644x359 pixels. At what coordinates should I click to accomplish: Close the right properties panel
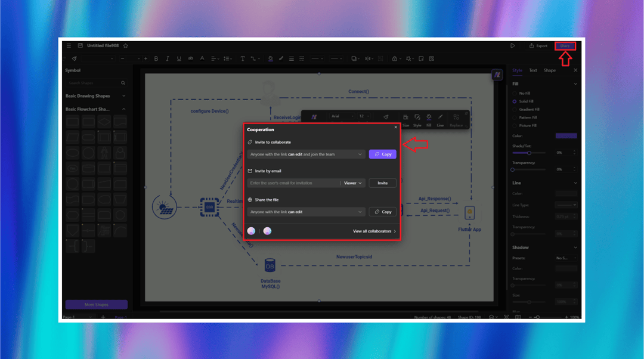tap(575, 70)
